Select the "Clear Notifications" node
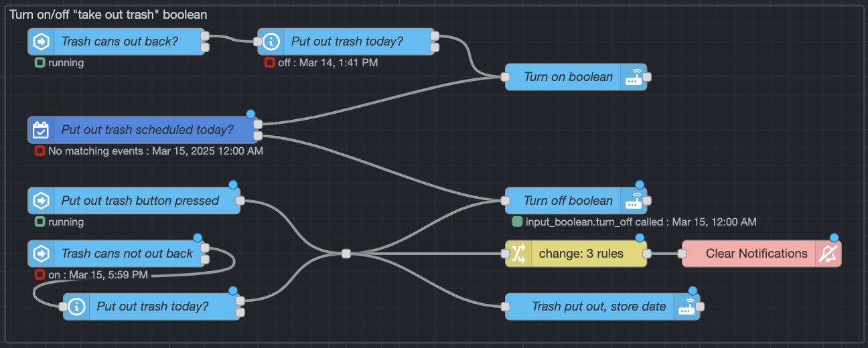868x348 pixels. pos(762,254)
